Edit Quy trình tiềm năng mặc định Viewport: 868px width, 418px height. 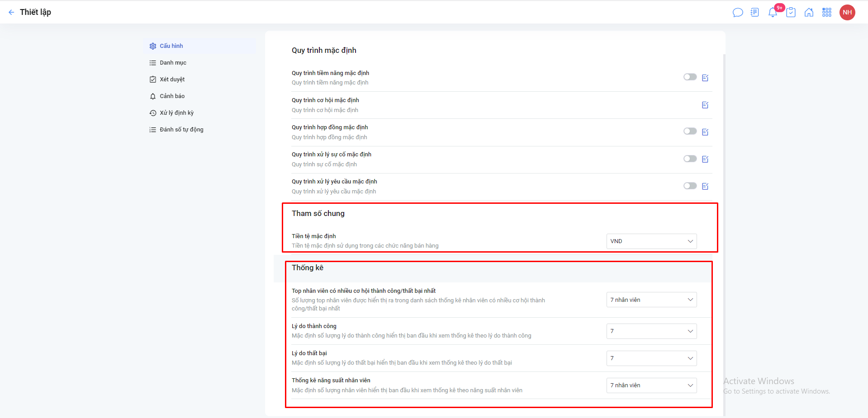(705, 78)
